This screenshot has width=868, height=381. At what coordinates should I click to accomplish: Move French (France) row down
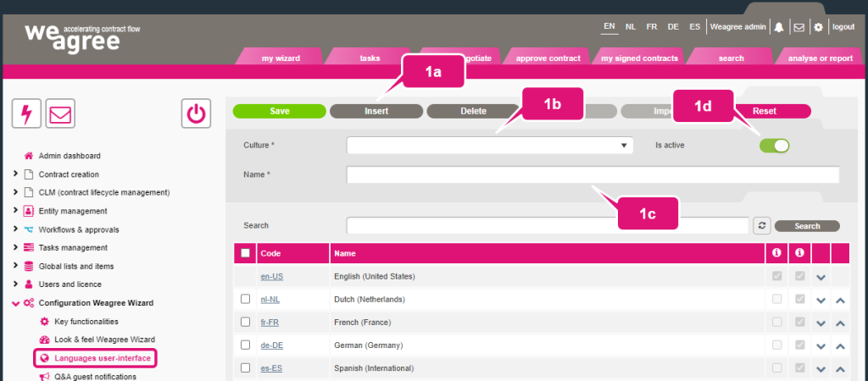tap(821, 323)
